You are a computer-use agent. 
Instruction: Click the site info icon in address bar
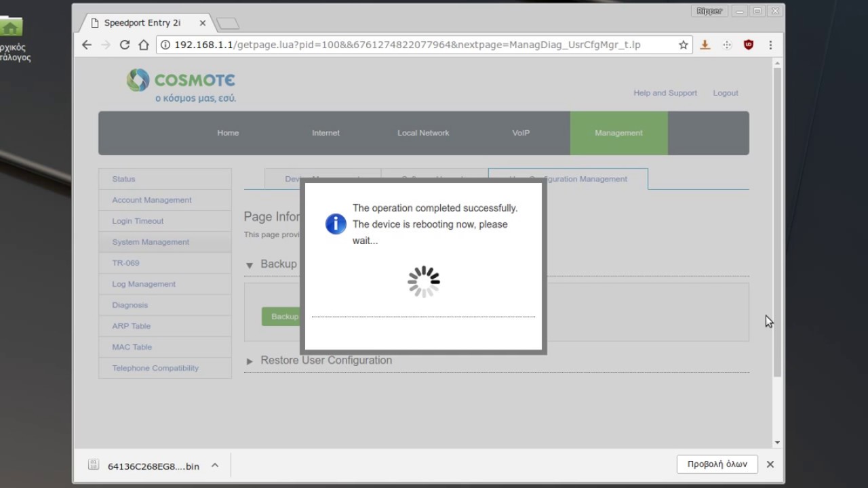[x=165, y=45]
